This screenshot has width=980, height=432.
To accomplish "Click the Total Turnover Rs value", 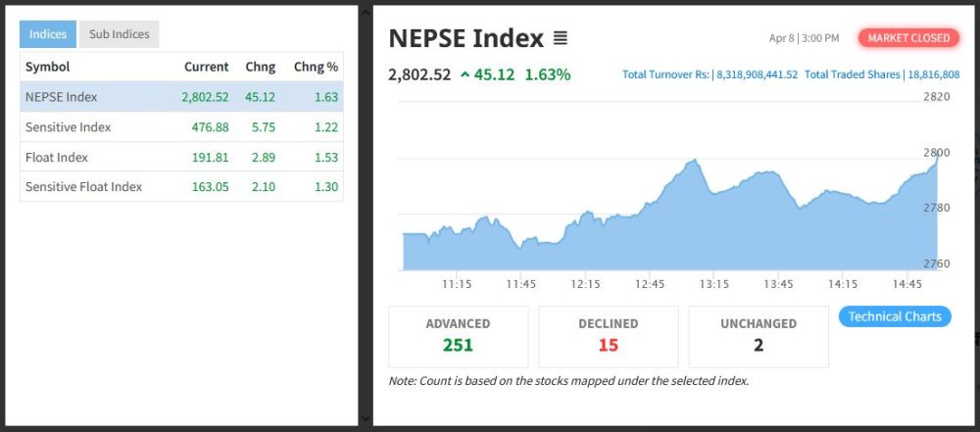I will point(756,74).
